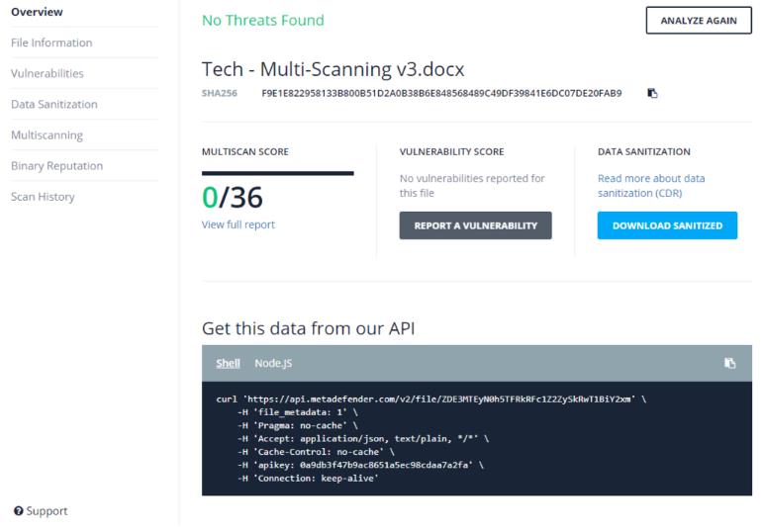
Task: Select Data Sanitization in the sidebar
Action: coord(54,104)
